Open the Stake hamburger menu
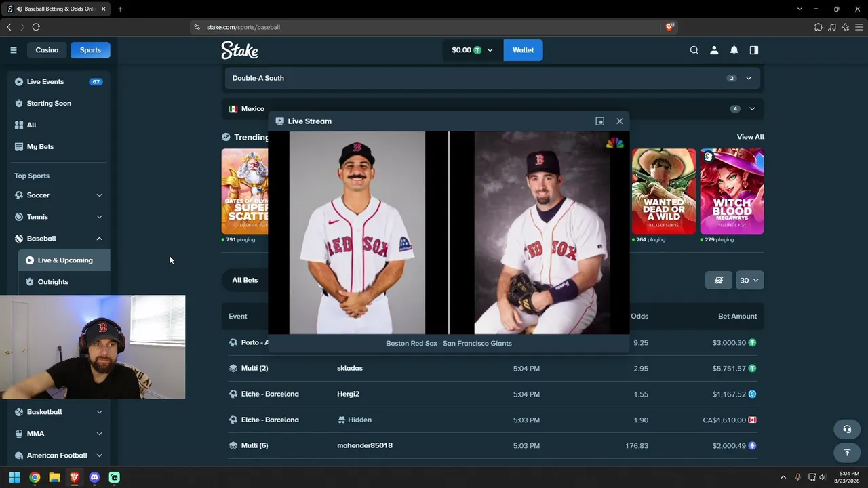 [13, 50]
